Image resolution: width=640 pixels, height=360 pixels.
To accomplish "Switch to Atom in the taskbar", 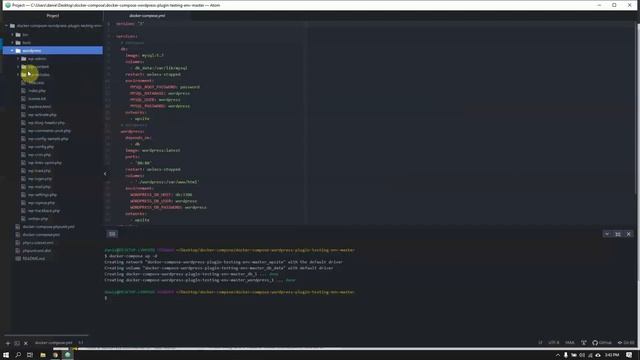I will point(67,356).
